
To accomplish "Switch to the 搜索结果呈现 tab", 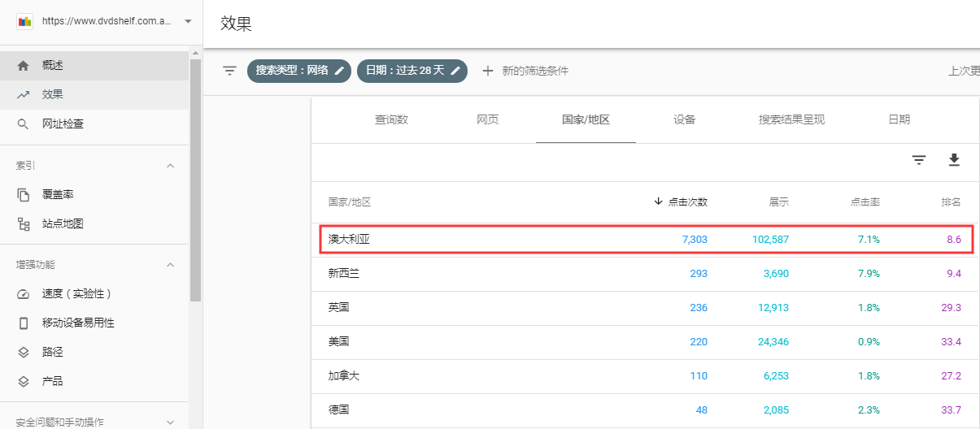I will coord(791,119).
